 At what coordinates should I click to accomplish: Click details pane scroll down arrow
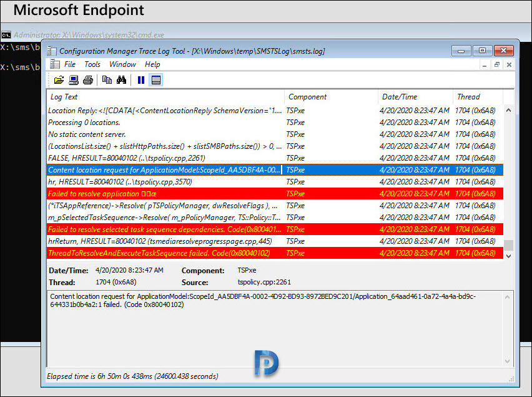pyautogui.click(x=507, y=361)
